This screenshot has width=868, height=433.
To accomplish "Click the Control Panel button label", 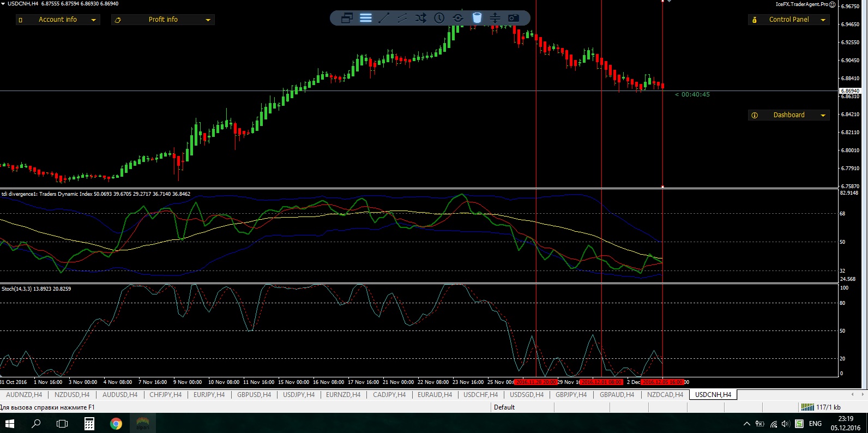I will [x=789, y=20].
